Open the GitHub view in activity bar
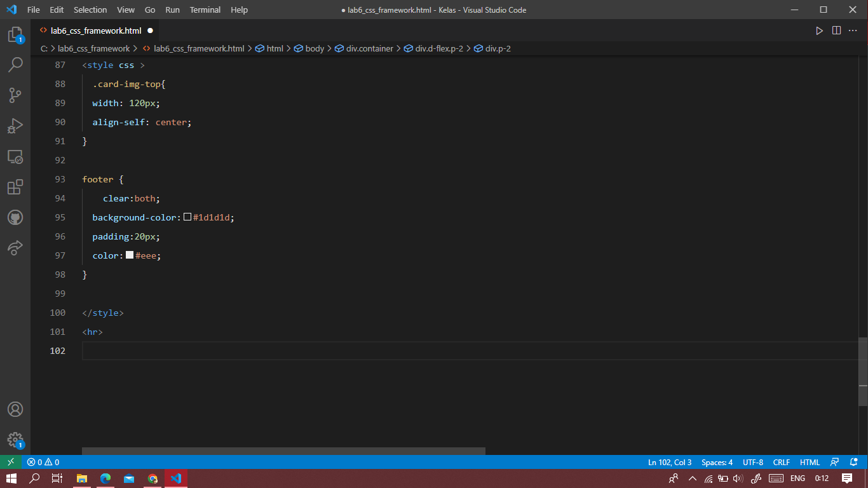868x488 pixels. [x=15, y=217]
